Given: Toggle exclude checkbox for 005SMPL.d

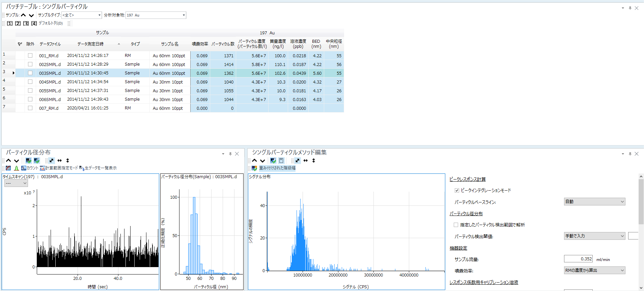Looking at the screenshot, I should tap(30, 91).
